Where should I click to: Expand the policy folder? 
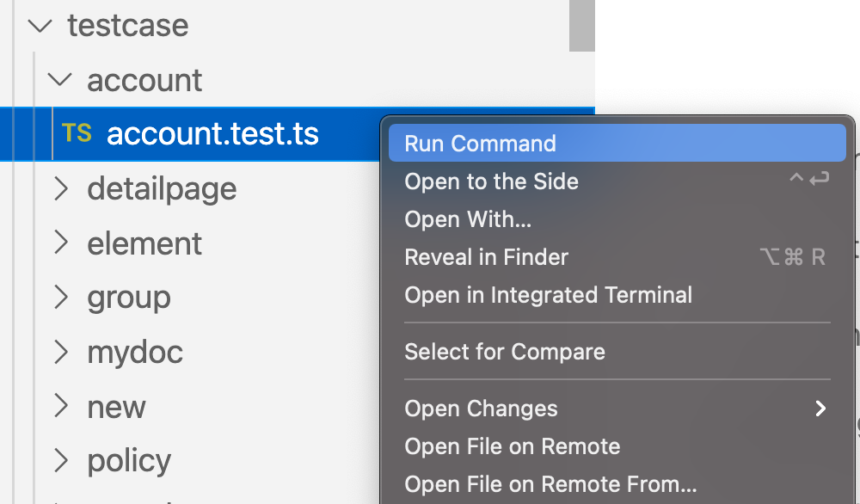[x=60, y=461]
